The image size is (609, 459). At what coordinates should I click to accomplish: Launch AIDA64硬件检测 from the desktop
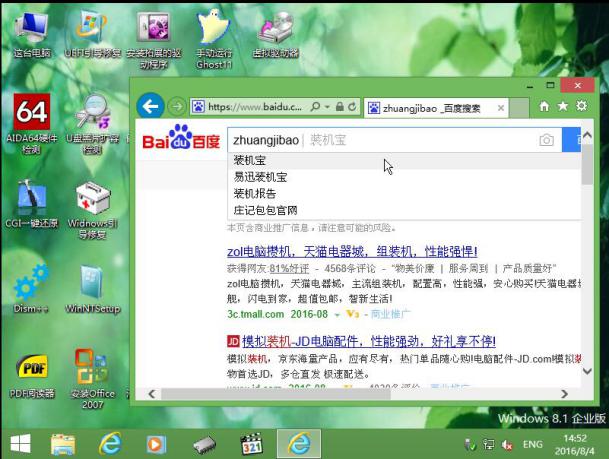[32, 123]
